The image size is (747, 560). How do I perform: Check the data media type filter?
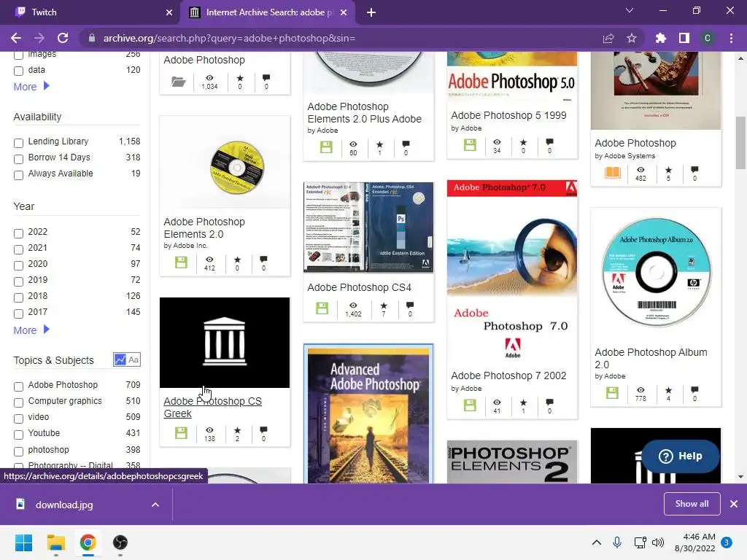[x=18, y=71]
